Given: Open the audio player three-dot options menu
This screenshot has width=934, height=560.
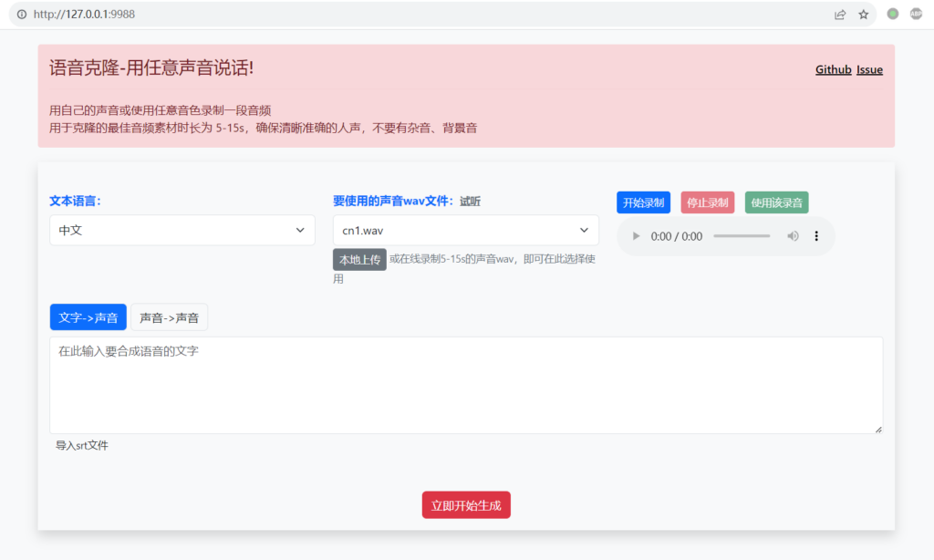Looking at the screenshot, I should (816, 235).
